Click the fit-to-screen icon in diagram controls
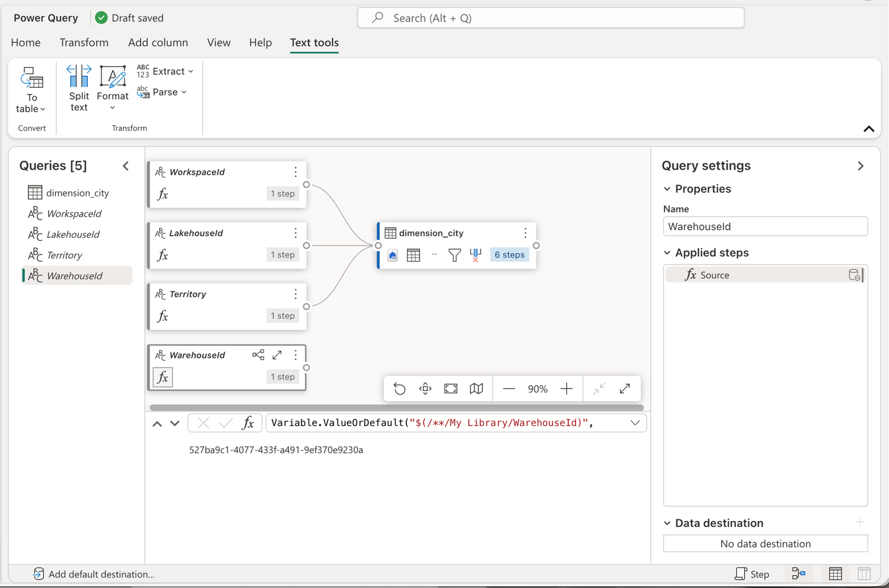This screenshot has height=588, width=889. pyautogui.click(x=450, y=389)
